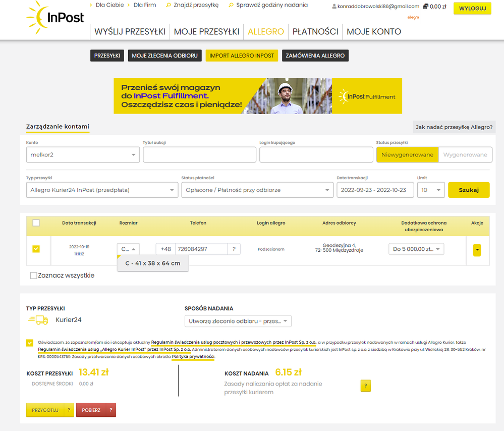Open the Znajdź przesyłkę link

pyautogui.click(x=196, y=5)
